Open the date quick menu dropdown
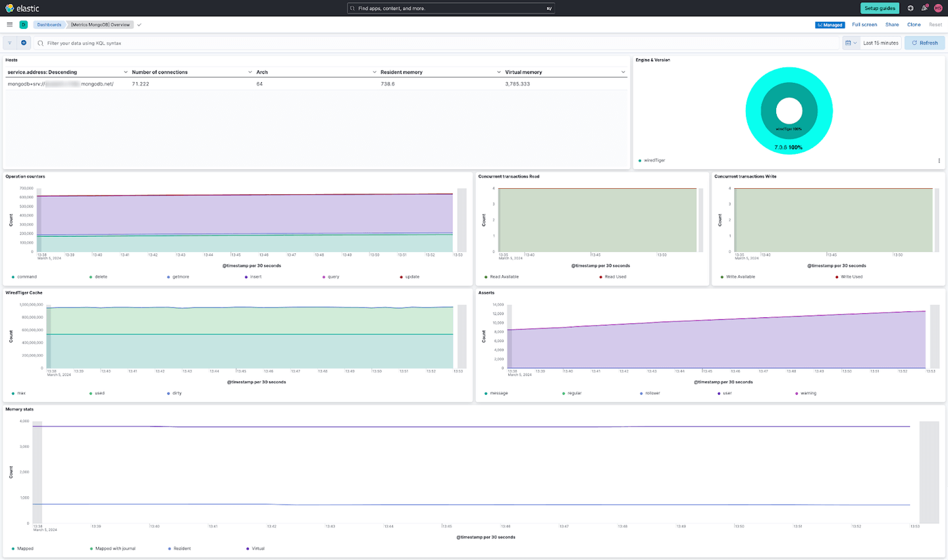The image size is (948, 560). pyautogui.click(x=851, y=43)
